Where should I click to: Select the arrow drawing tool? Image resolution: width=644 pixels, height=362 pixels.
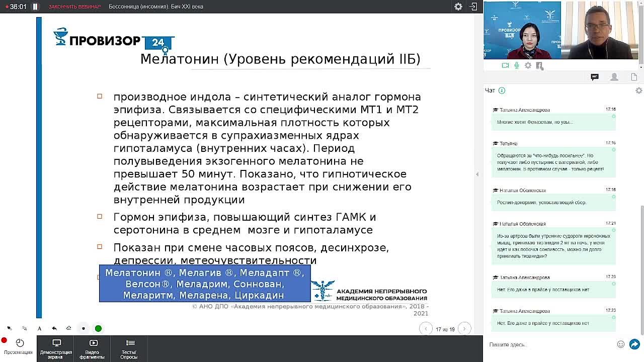point(24,328)
